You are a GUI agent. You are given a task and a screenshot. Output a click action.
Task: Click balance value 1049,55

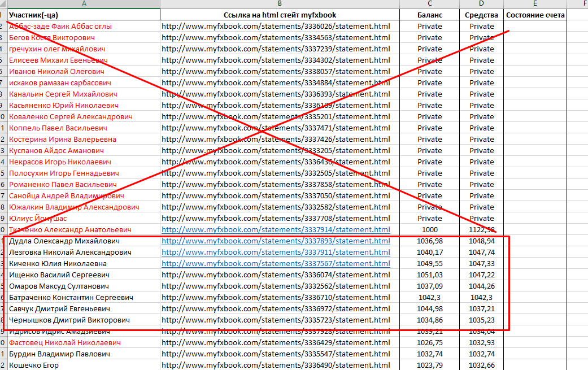pyautogui.click(x=429, y=263)
